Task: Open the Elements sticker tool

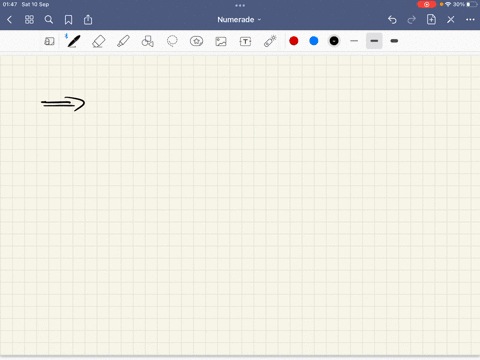Action: pos(196,41)
